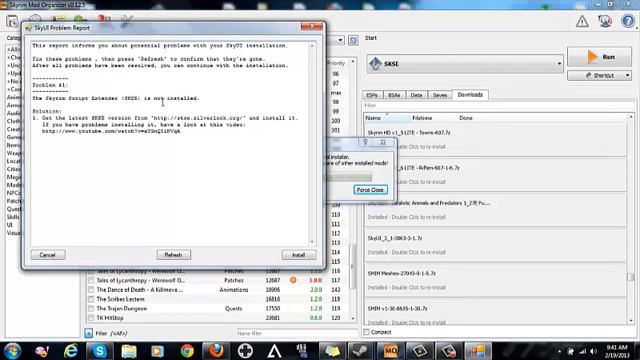
Task: Open the help question mark icon
Action: 628,21
